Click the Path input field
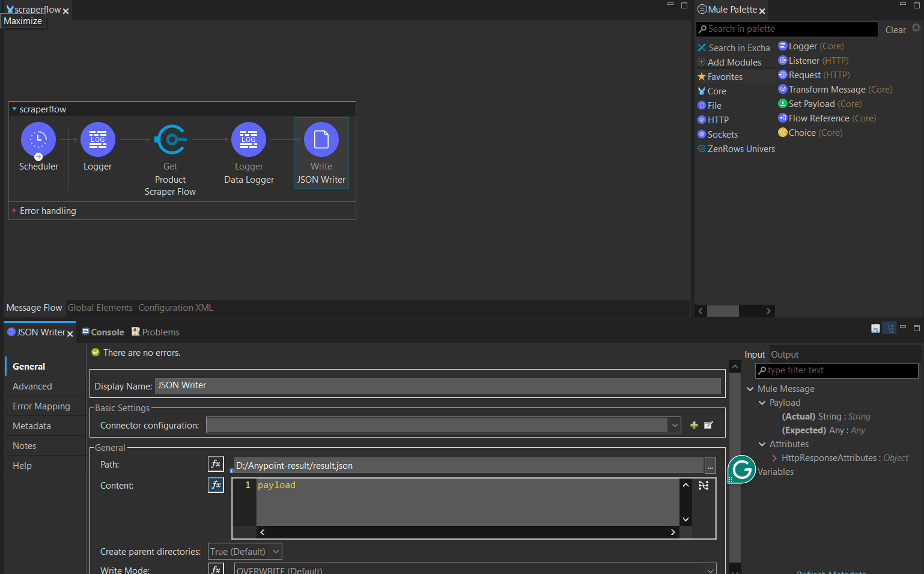The height and width of the screenshot is (574, 924). click(469, 465)
